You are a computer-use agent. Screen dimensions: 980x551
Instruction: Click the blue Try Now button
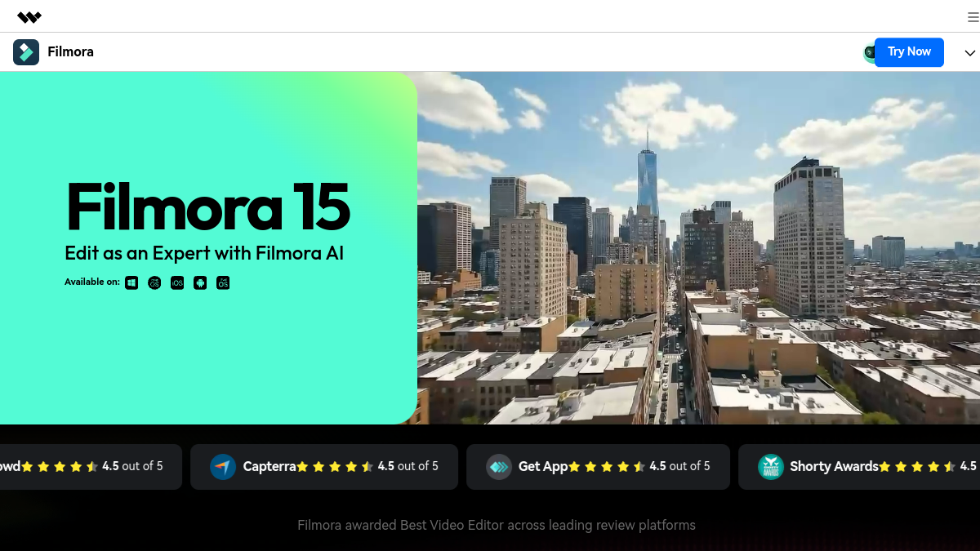[909, 52]
